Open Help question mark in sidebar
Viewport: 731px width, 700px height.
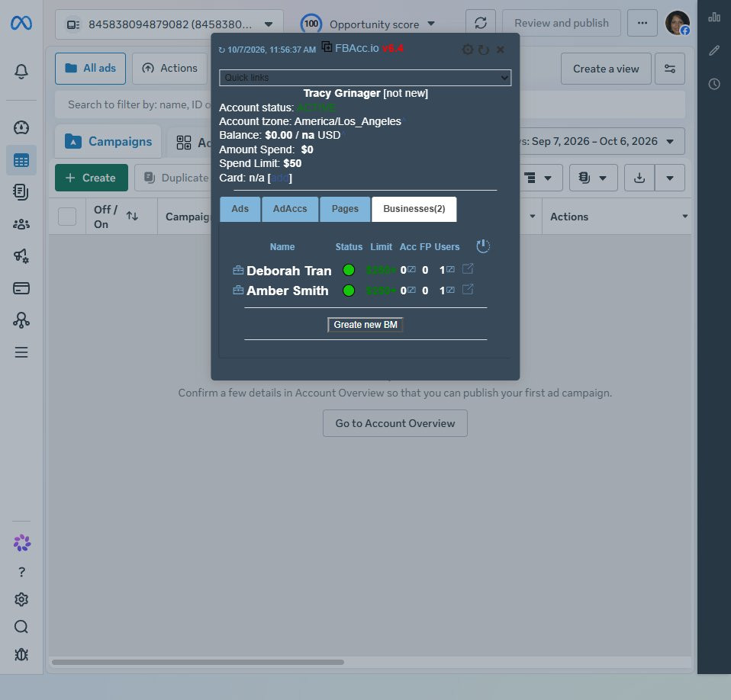coord(21,573)
